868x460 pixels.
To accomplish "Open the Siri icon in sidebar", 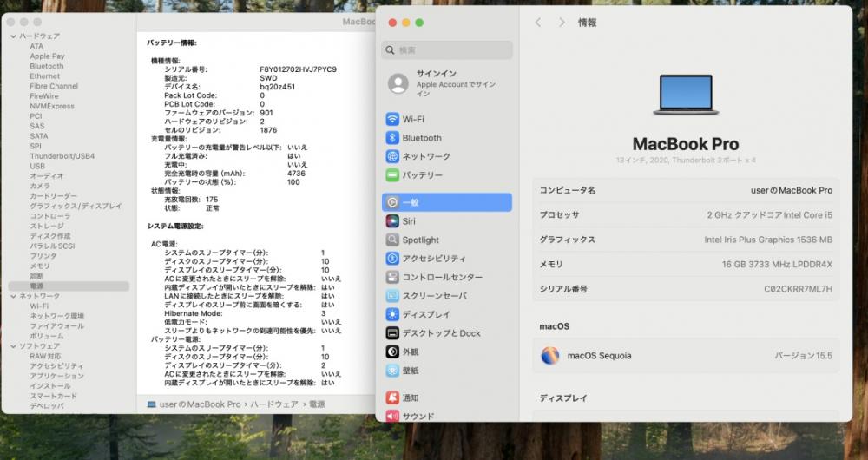I will pos(392,221).
